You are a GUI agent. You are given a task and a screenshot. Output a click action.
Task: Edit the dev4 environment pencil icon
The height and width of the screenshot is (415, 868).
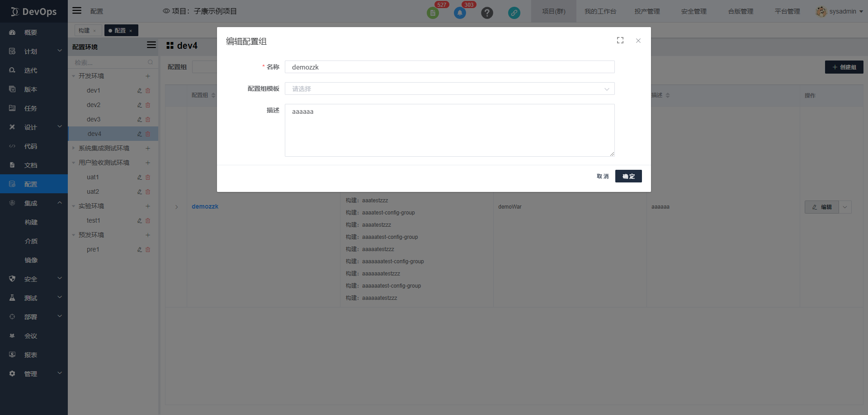click(x=140, y=134)
